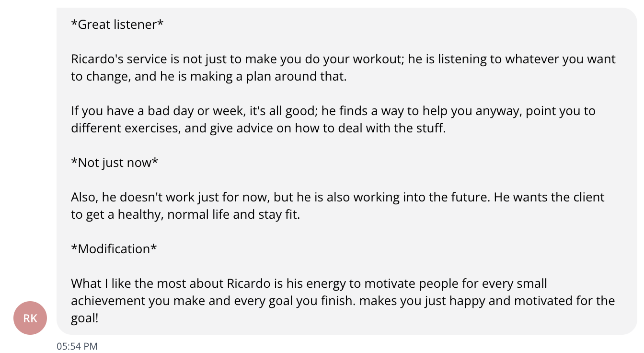644x353 pixels.
Task: Click the 05:54 PM message timestamp
Action: pos(77,346)
